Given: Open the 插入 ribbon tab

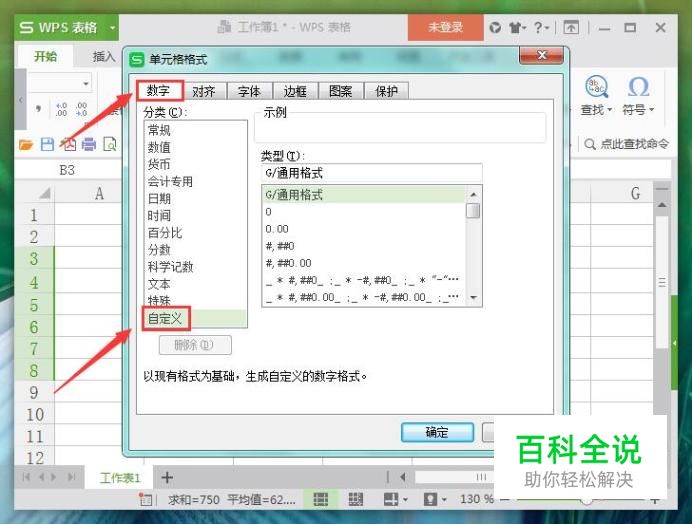Looking at the screenshot, I should (x=104, y=57).
